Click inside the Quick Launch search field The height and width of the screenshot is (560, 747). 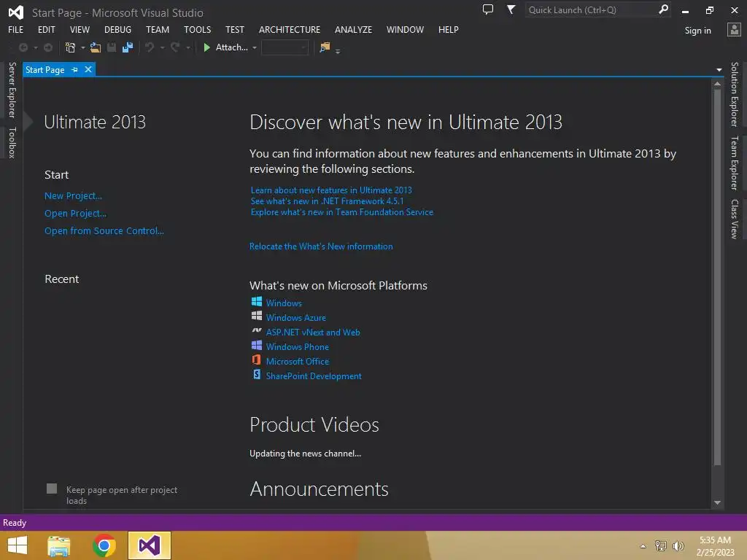[x=591, y=9]
